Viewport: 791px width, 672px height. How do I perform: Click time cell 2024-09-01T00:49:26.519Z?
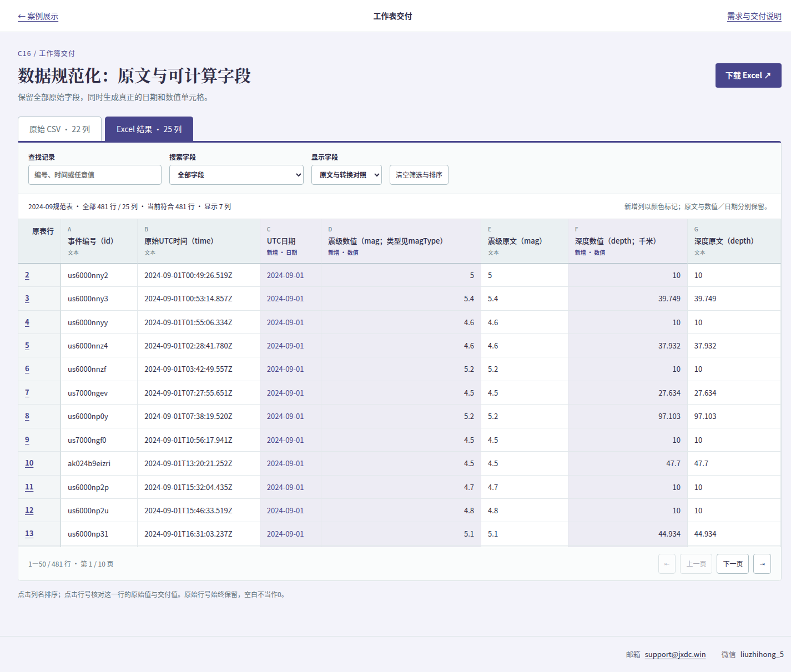coord(198,275)
